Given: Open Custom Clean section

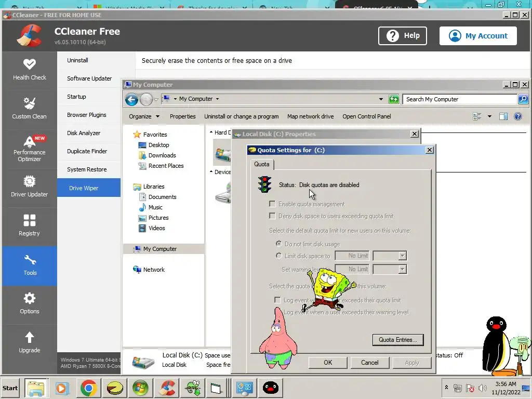Looking at the screenshot, I should (x=30, y=109).
